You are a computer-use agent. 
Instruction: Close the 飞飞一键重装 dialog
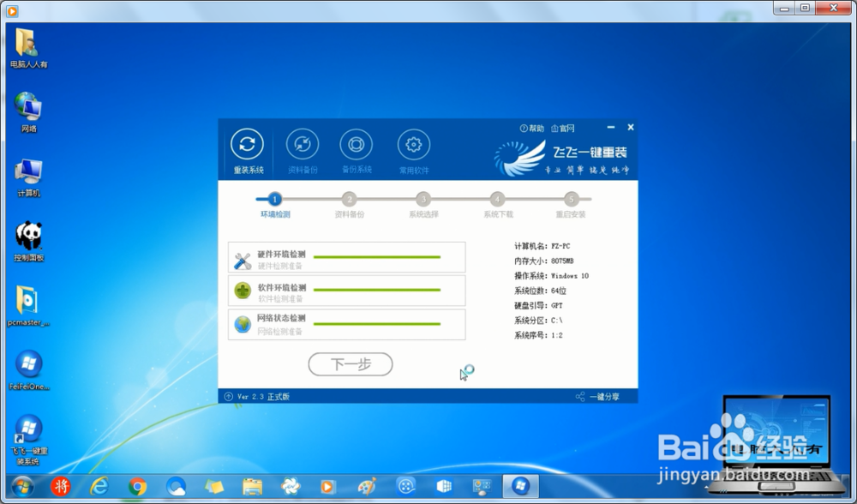[x=631, y=127]
